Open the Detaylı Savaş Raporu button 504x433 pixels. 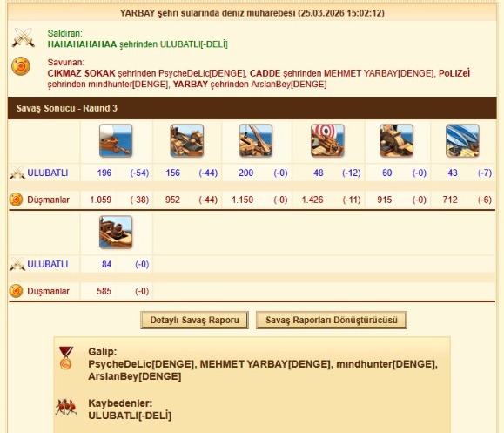[194, 320]
